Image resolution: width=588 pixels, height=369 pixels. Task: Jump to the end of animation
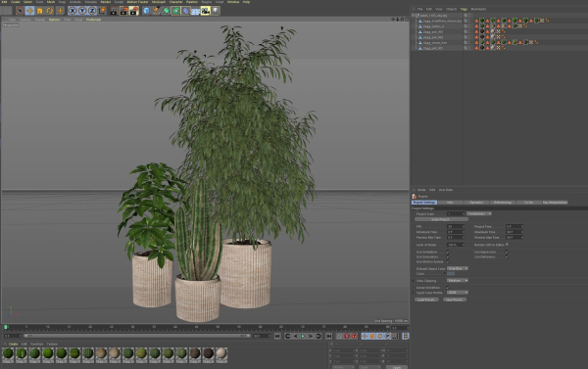[x=329, y=337]
